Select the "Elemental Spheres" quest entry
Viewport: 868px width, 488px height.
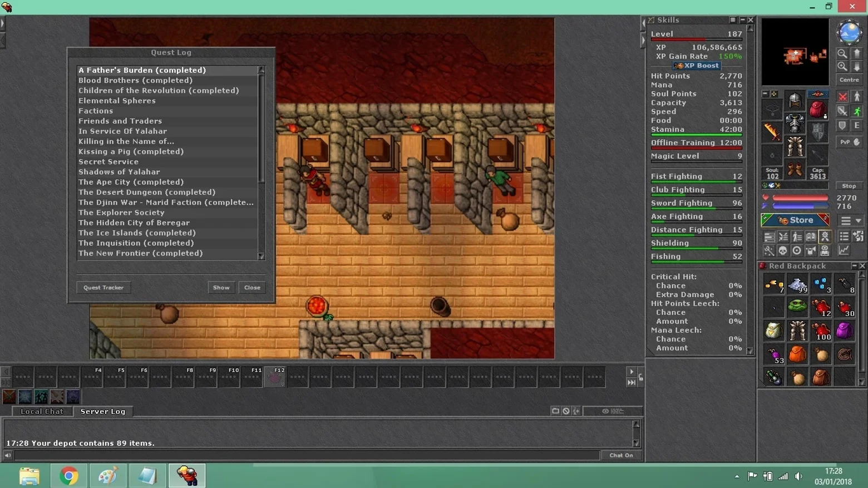pyautogui.click(x=167, y=101)
